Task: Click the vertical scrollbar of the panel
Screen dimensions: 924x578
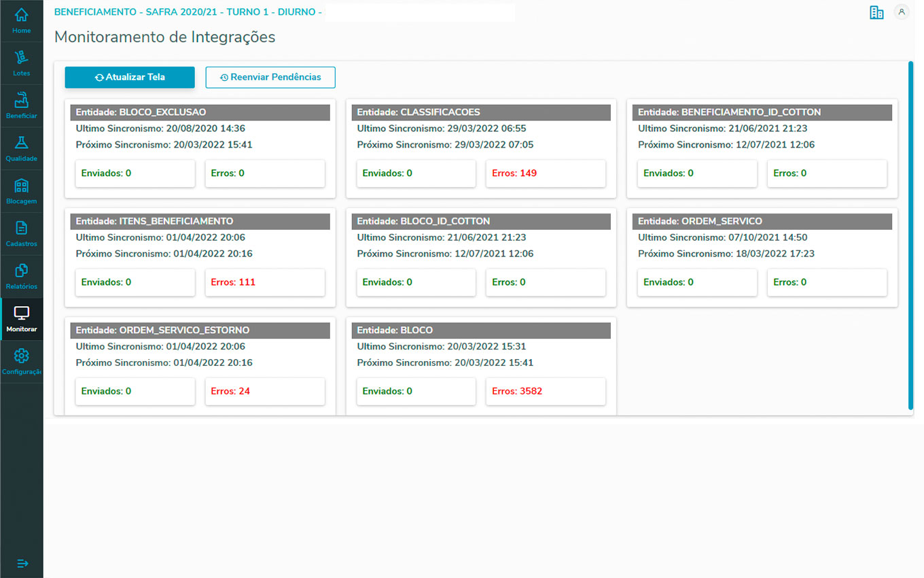Action: (x=910, y=235)
